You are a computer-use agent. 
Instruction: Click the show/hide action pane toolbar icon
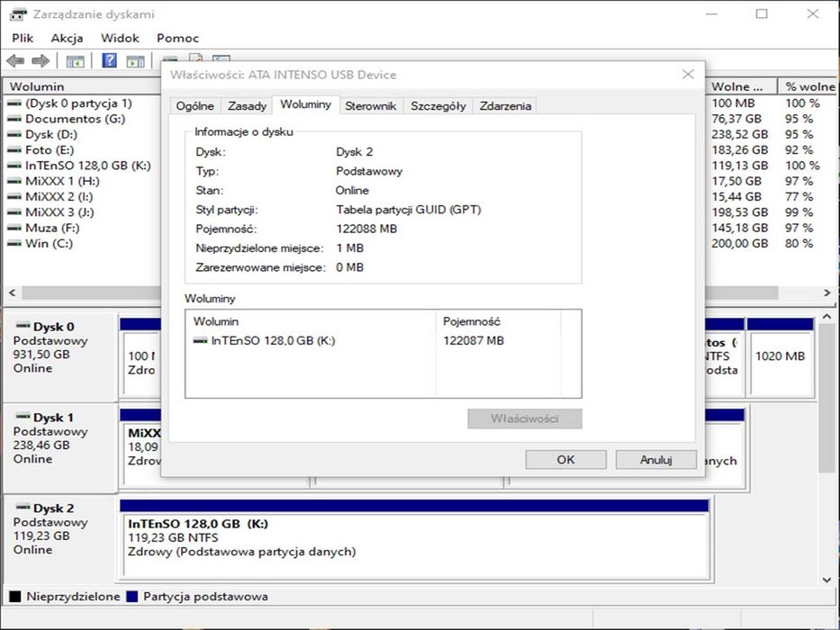135,61
